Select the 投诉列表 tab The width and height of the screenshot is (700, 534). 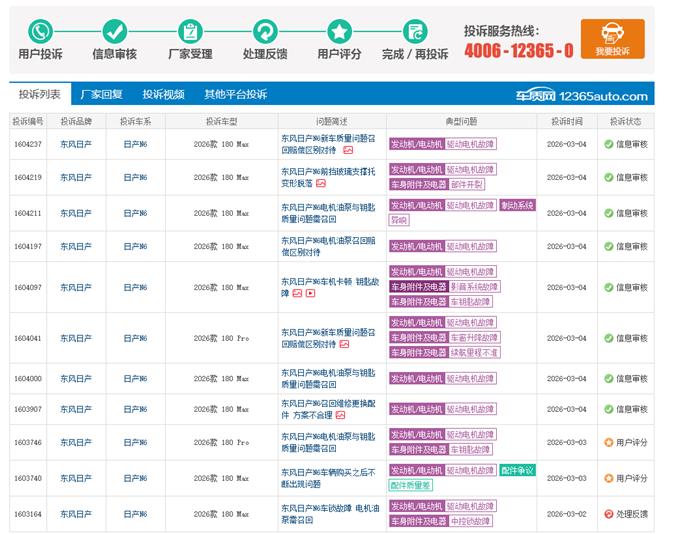pos(39,95)
